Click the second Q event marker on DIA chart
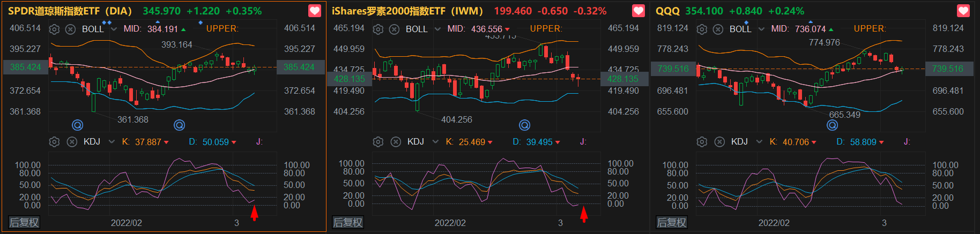 tap(180, 125)
